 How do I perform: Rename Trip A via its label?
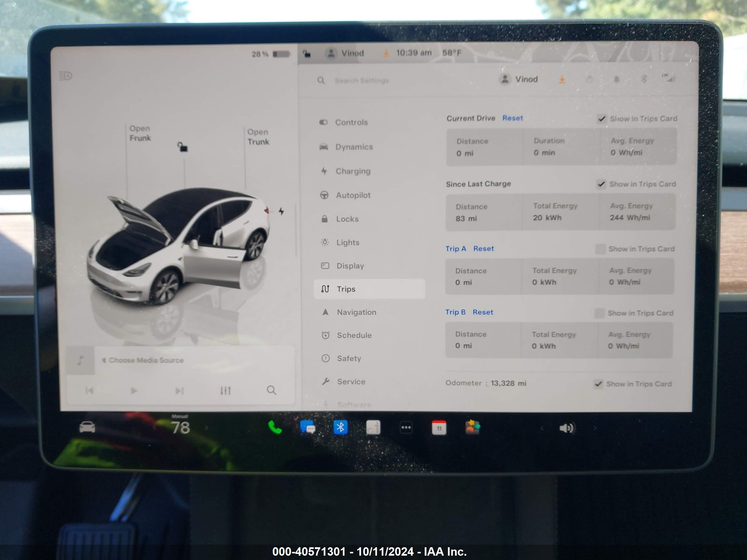456,249
